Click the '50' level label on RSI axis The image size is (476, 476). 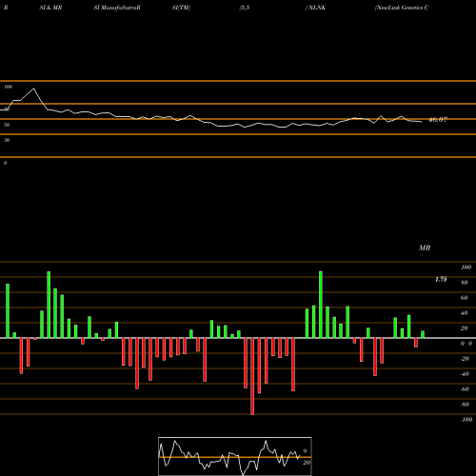coord(7,125)
